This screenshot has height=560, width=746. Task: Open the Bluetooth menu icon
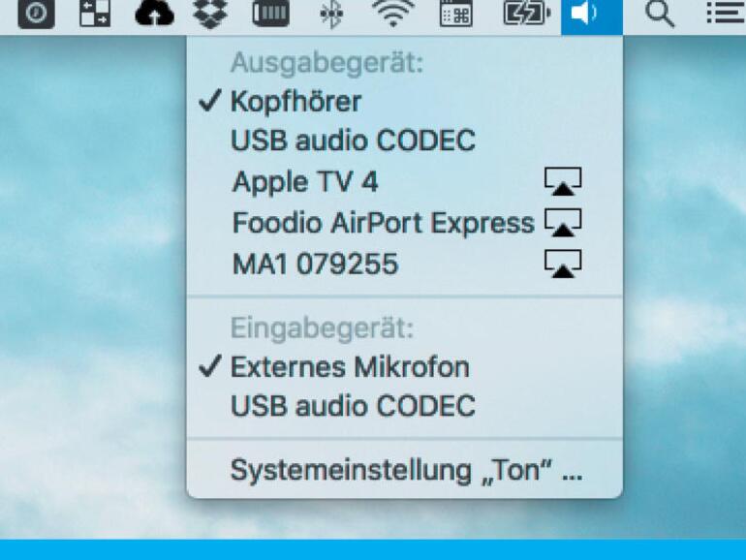pos(331,14)
